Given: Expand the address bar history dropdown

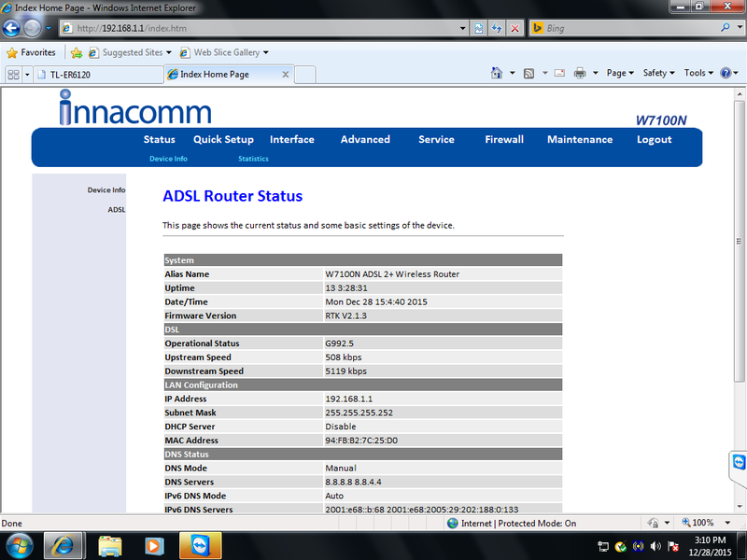Looking at the screenshot, I should [x=462, y=28].
